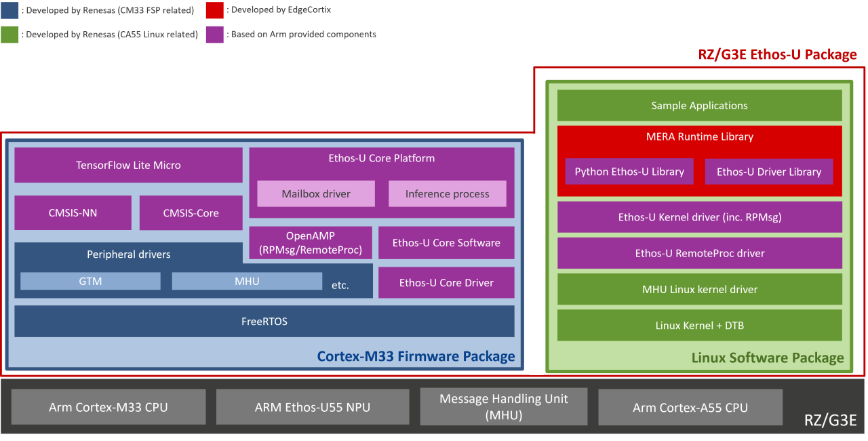Click the etc. label in Peripheral drivers

340,285
